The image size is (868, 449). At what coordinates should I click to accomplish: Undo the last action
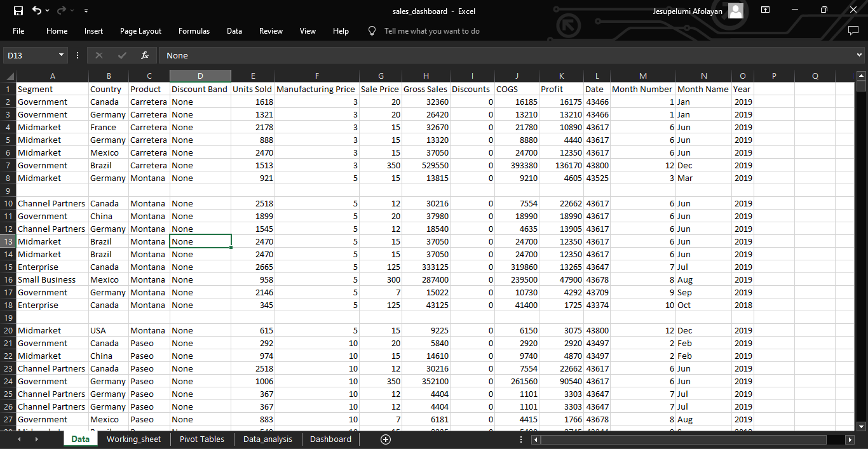click(x=37, y=11)
